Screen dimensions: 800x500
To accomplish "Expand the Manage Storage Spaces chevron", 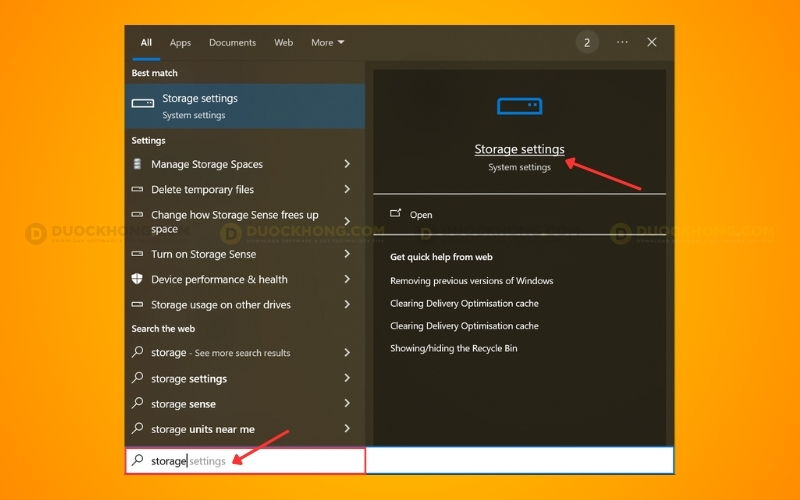I will pyautogui.click(x=347, y=164).
